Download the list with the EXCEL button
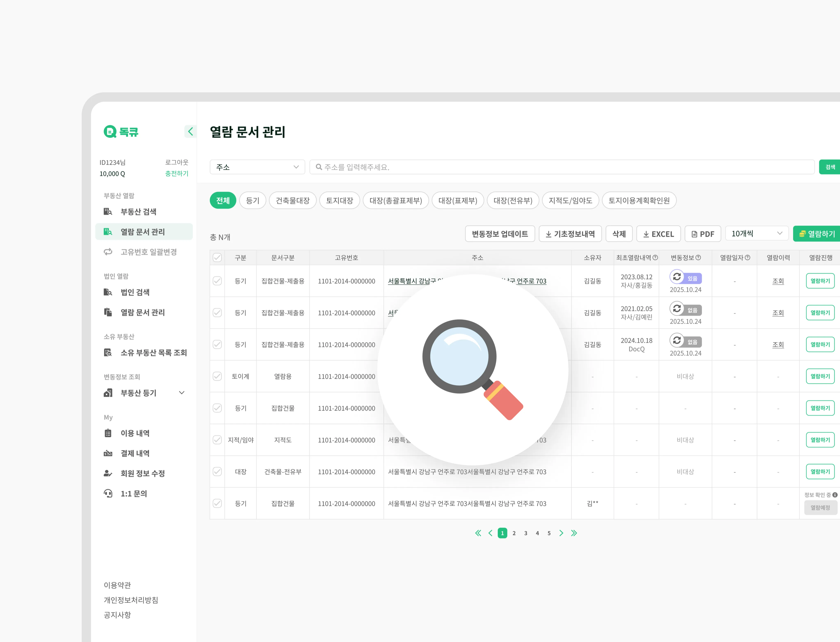The height and width of the screenshot is (642, 840). [658, 234]
